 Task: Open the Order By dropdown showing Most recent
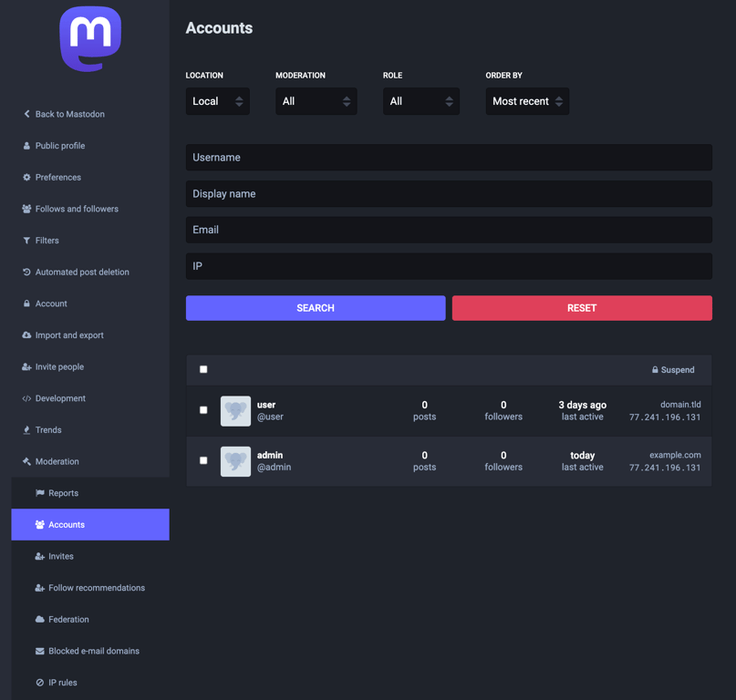(x=527, y=101)
